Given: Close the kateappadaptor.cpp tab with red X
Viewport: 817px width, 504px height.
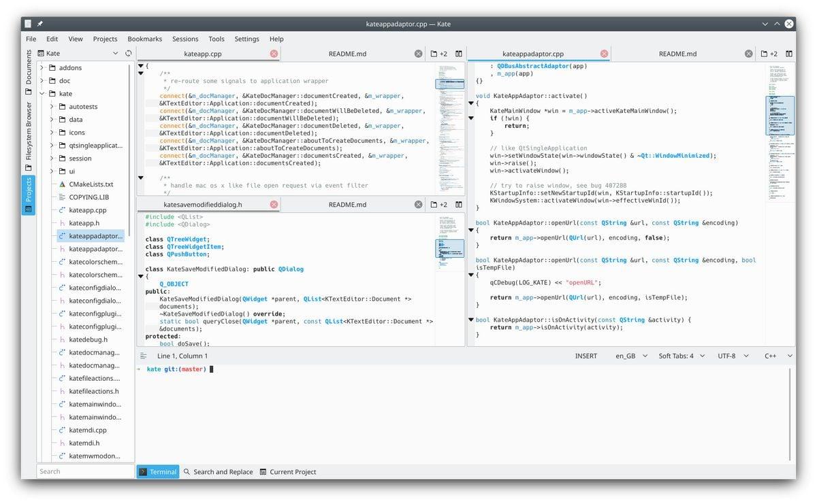Looking at the screenshot, I should pos(605,54).
